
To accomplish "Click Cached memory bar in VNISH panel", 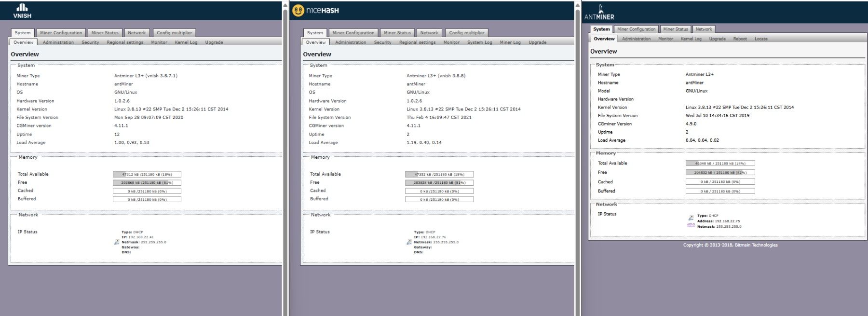I will (x=147, y=191).
